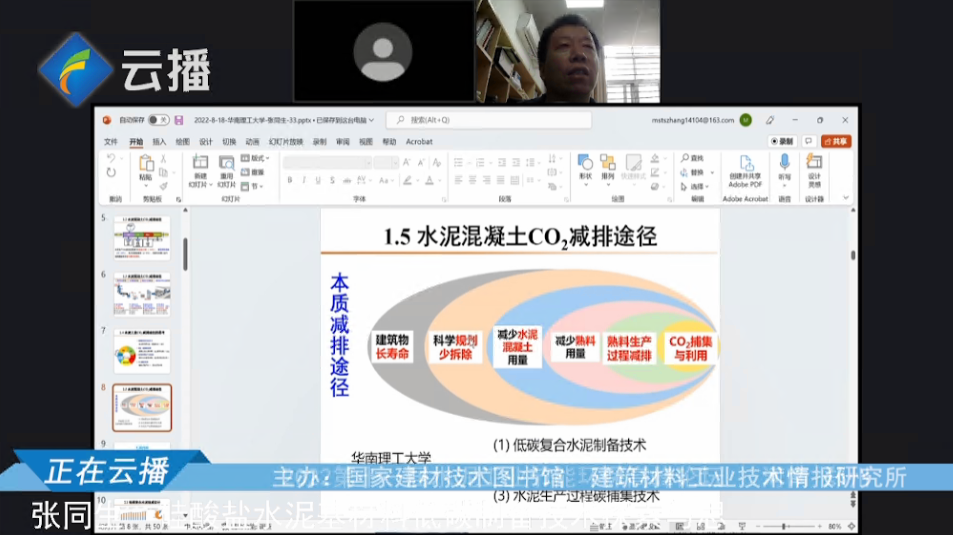953x535 pixels.
Task: Toggle Italic formatting
Action: coord(304,181)
